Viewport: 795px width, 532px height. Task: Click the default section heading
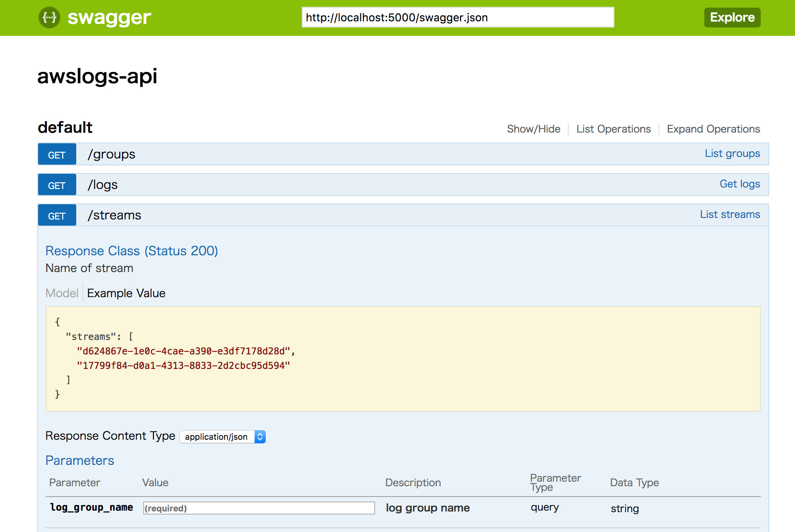click(65, 127)
